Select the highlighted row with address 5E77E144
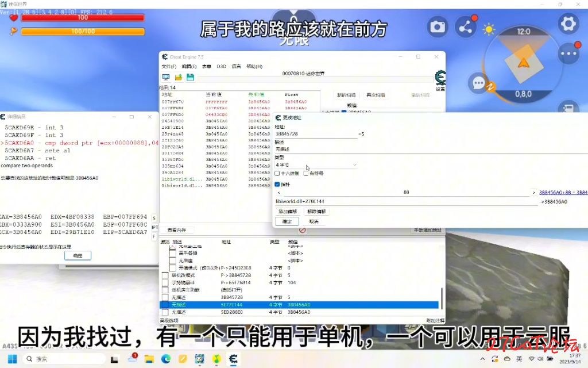This screenshot has height=368, width=588. click(x=299, y=305)
